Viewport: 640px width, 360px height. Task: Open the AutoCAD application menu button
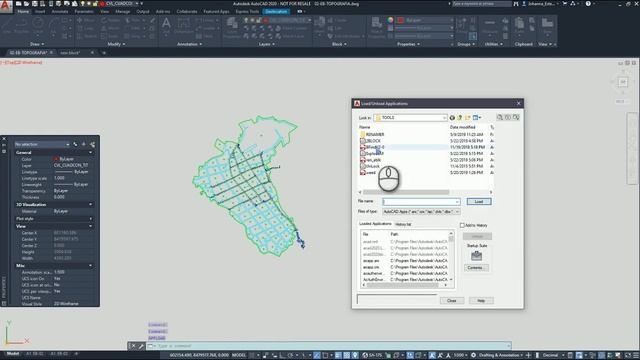[6, 7]
